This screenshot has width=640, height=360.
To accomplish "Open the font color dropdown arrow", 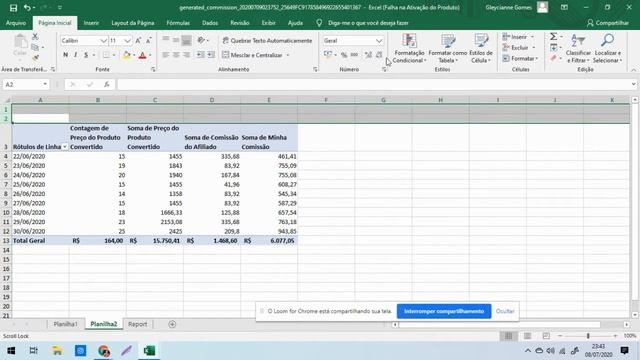I will coord(150,55).
